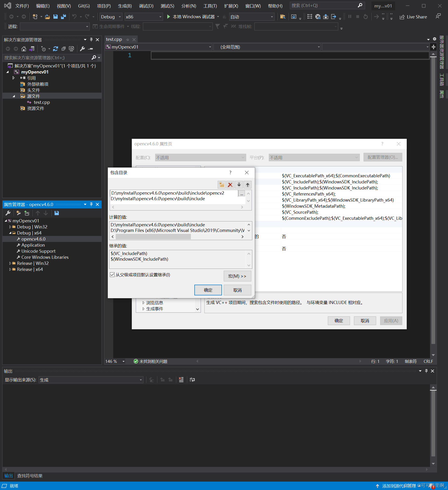The image size is (448, 490).
Task: Open the x86 platform dropdown
Action: tap(143, 17)
